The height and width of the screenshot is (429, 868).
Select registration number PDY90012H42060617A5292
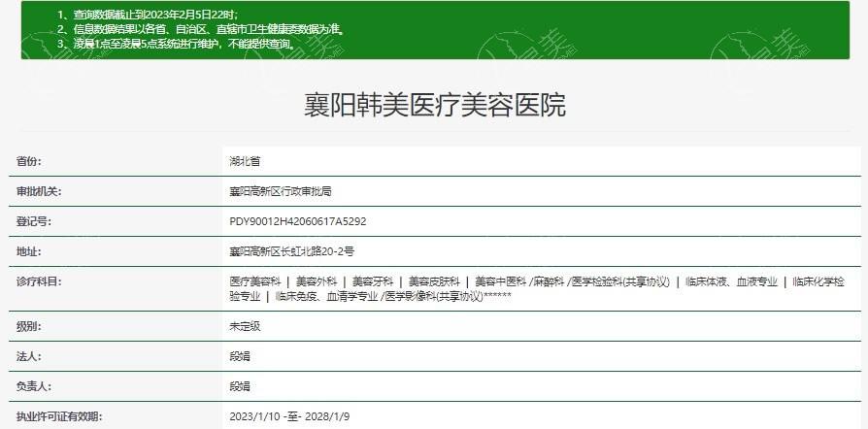click(x=298, y=221)
